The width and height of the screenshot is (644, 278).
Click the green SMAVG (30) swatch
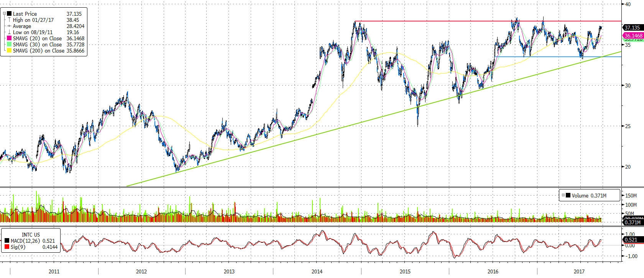tap(9, 44)
